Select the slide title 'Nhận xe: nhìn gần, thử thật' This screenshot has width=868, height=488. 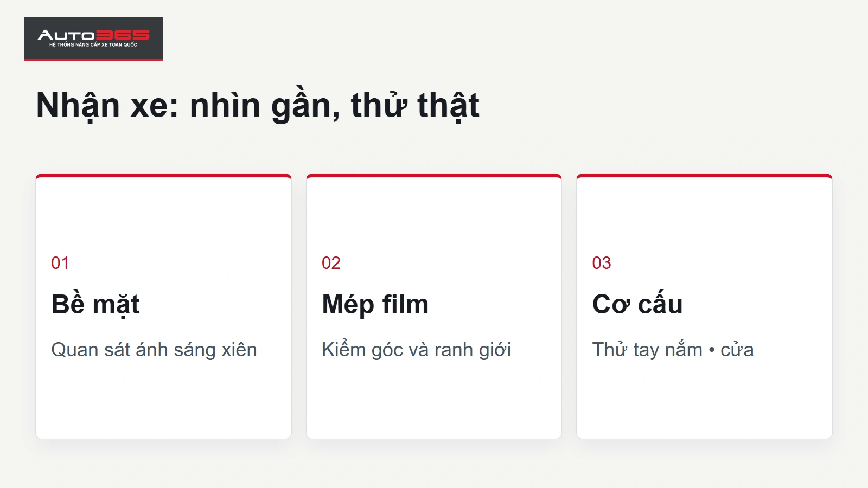point(258,106)
